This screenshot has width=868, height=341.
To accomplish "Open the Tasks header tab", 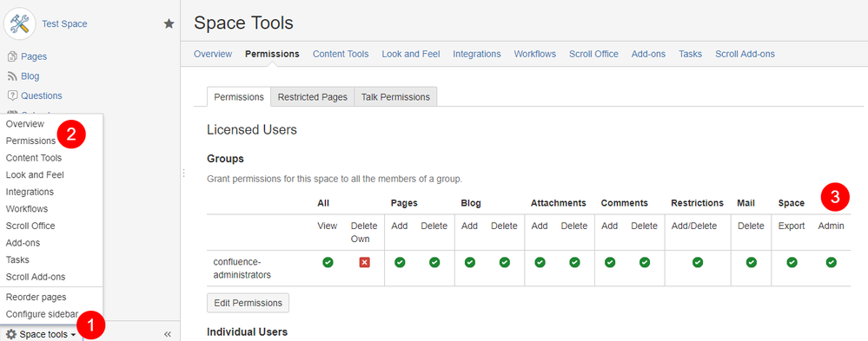I will point(690,54).
